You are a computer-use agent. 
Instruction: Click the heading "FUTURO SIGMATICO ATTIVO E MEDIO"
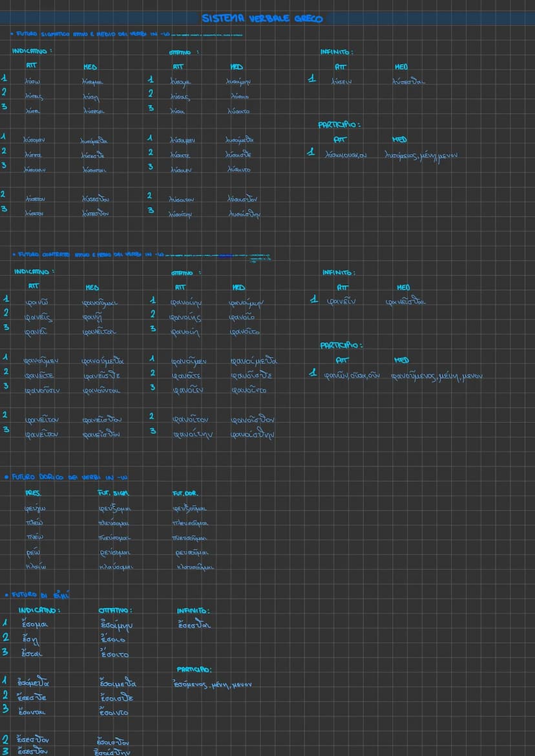[x=90, y=35]
